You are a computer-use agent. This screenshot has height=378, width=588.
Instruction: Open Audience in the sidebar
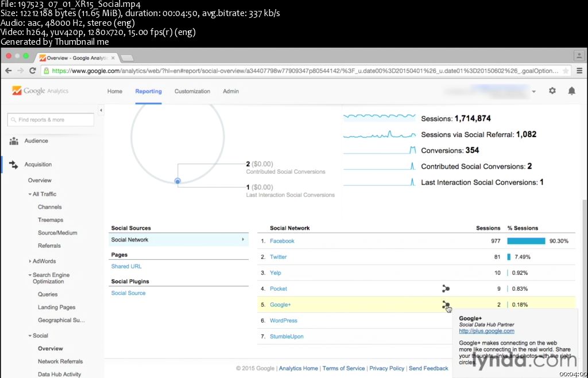36,141
